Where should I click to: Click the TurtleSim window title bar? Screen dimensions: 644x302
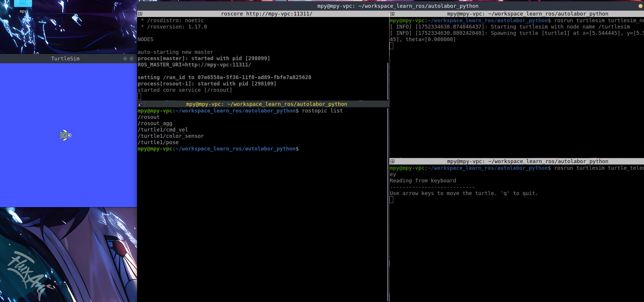(65, 59)
